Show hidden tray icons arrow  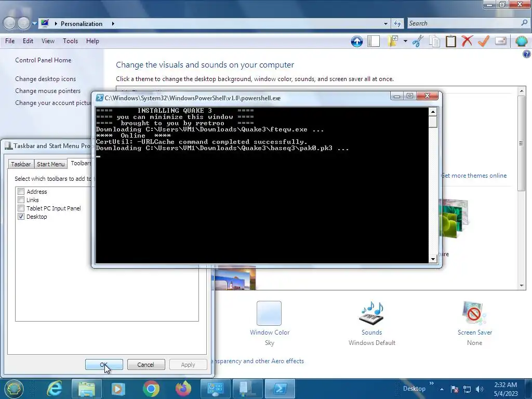tap(442, 389)
